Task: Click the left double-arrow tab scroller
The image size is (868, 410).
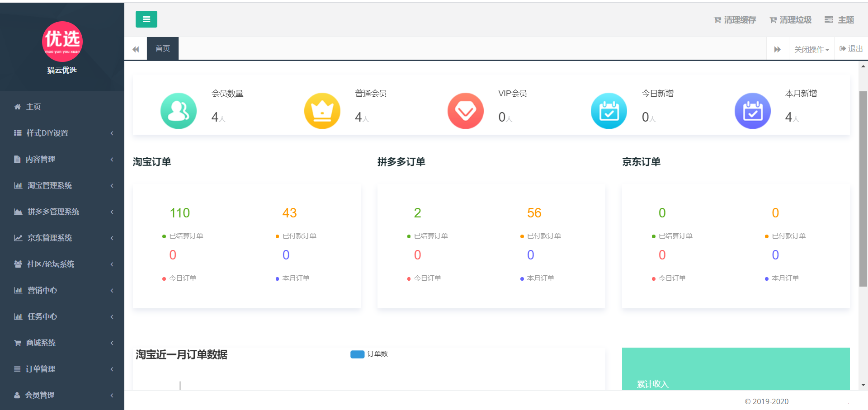Action: click(x=136, y=48)
